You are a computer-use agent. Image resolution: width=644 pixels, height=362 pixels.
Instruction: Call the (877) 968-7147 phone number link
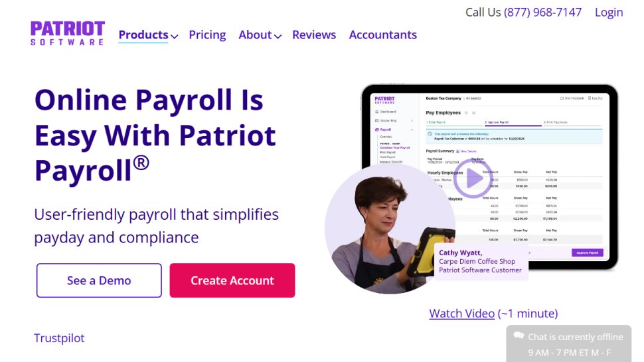(x=542, y=13)
